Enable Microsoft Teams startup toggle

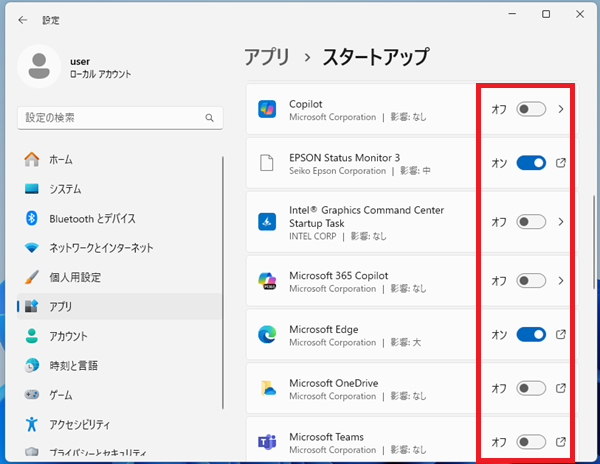click(x=531, y=442)
